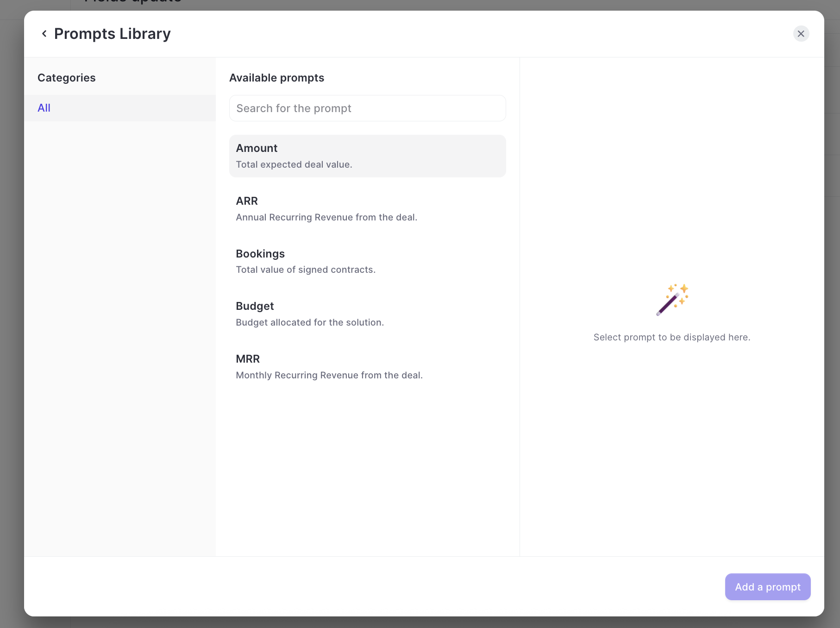Click 'Total expected deal value.' description
Image resolution: width=840 pixels, height=628 pixels.
(294, 164)
